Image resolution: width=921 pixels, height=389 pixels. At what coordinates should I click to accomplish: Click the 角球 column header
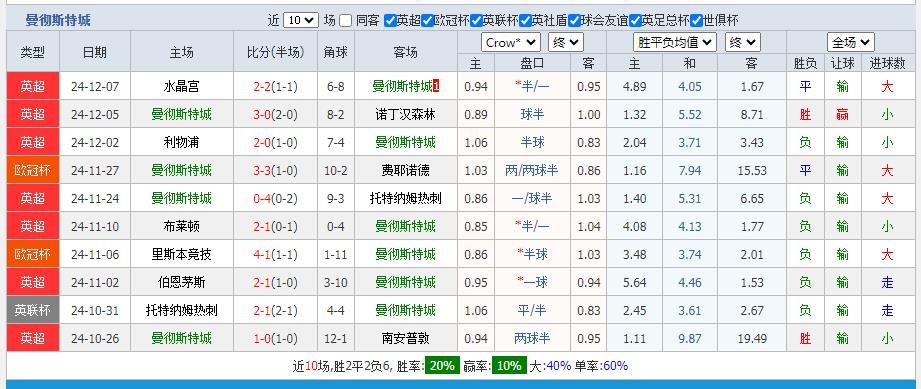tap(335, 52)
